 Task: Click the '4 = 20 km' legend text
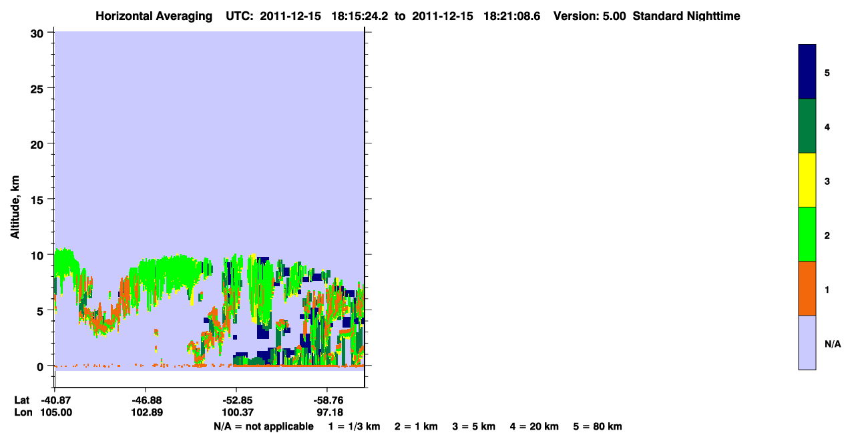coord(535,426)
